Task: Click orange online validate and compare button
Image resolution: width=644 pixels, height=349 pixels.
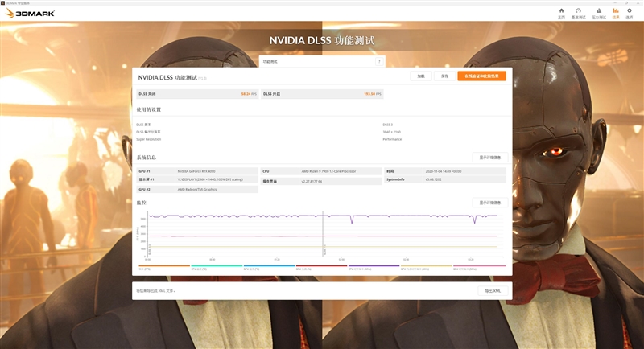Action: (481, 76)
